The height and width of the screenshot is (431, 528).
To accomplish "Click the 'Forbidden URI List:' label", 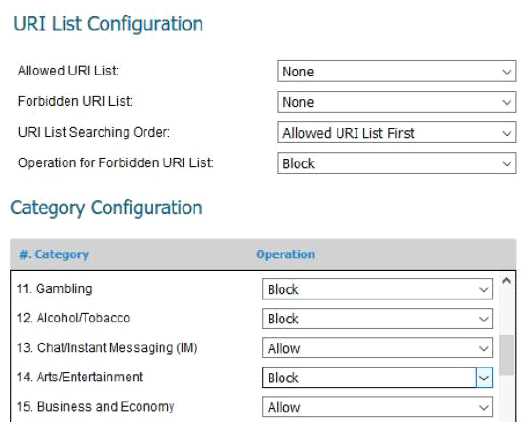I will (x=75, y=101).
